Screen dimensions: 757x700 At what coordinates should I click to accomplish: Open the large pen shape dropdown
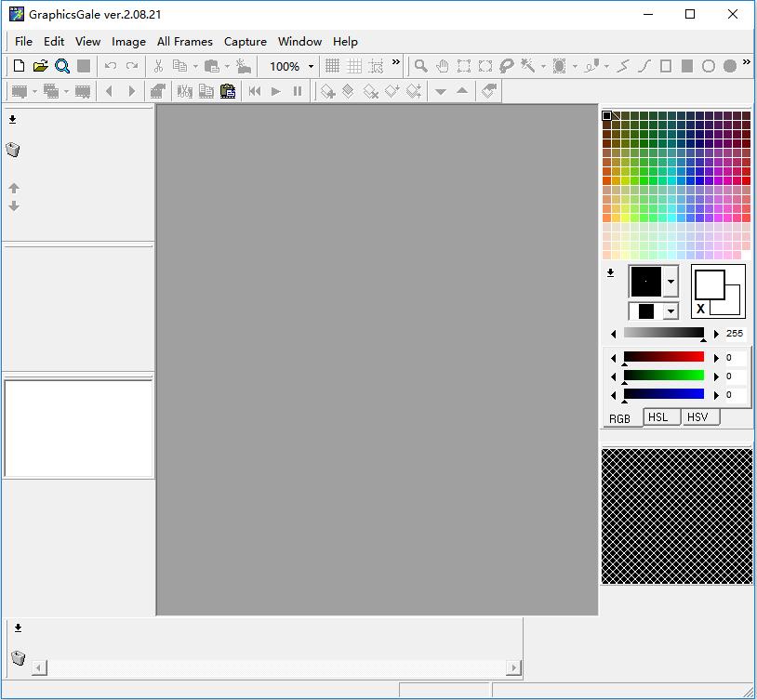coord(671,281)
